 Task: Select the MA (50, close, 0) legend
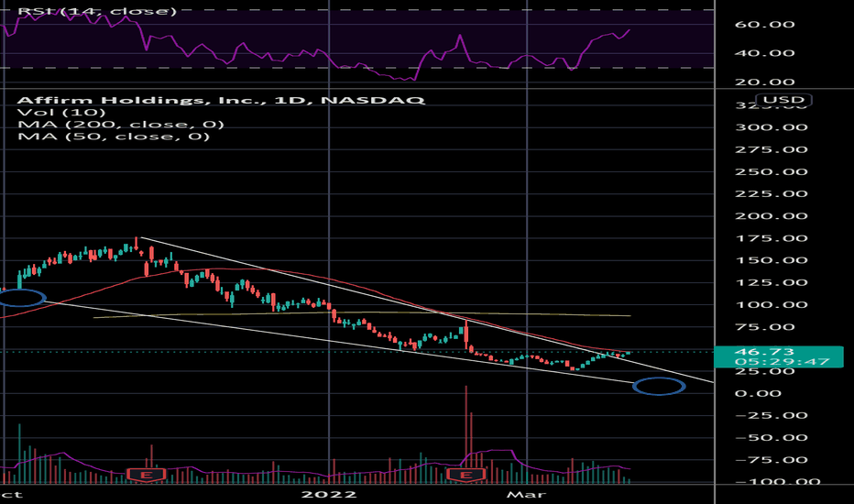tap(114, 137)
